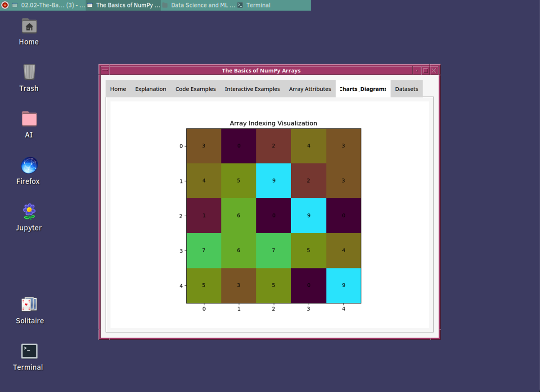
Task: Open the Code Examples tab
Action: (195, 89)
